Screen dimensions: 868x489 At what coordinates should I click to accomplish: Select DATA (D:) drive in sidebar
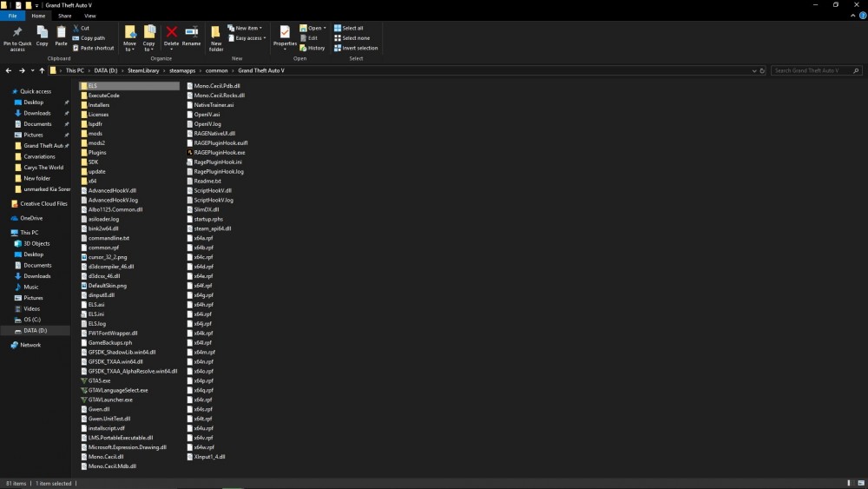35,331
